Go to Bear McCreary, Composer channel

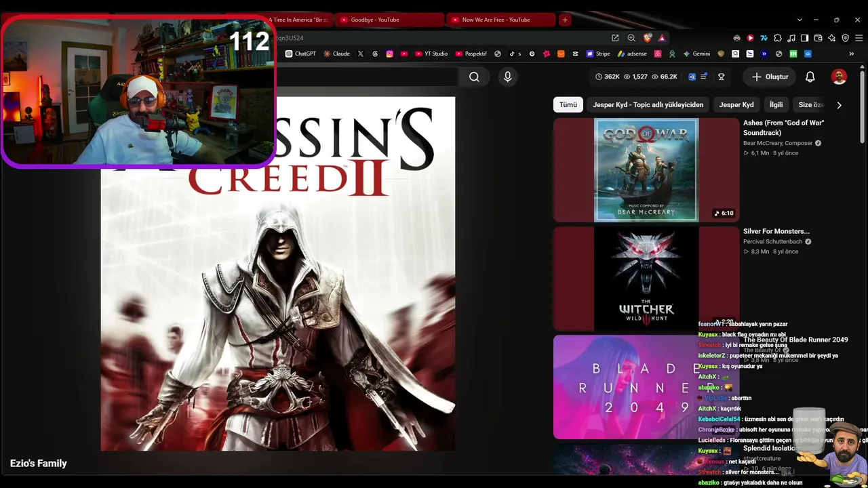coord(778,143)
